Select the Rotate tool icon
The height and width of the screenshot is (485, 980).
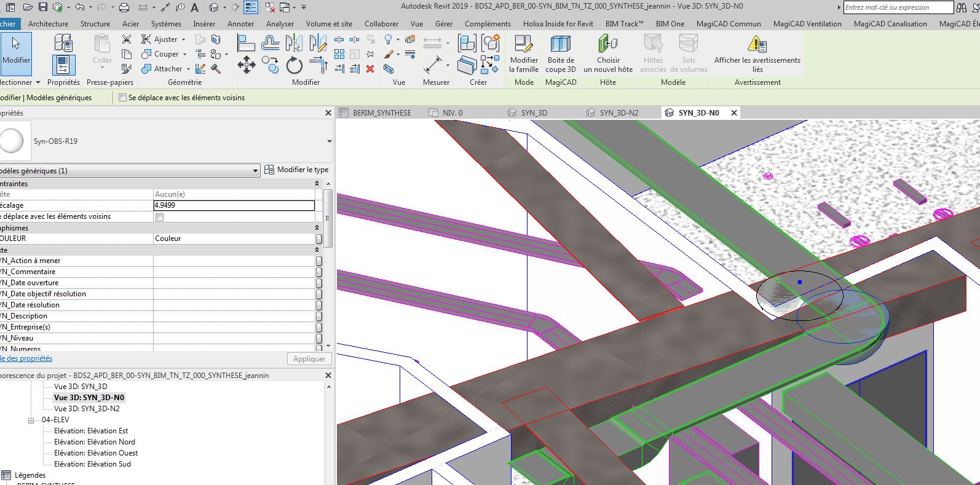tap(294, 65)
